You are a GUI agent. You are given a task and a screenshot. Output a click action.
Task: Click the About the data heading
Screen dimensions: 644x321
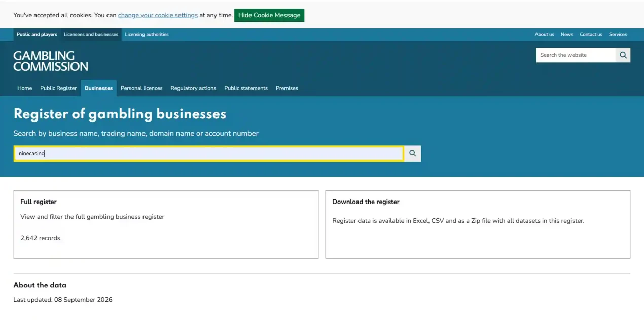[40, 285]
